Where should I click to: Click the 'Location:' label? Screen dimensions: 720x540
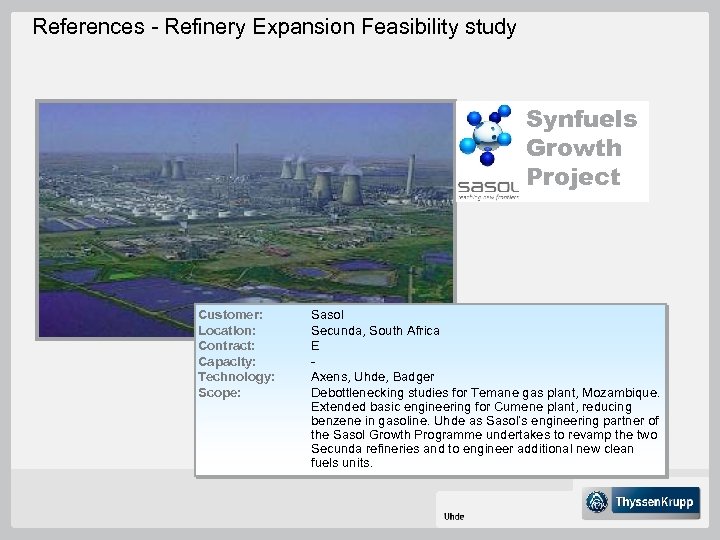(x=227, y=331)
